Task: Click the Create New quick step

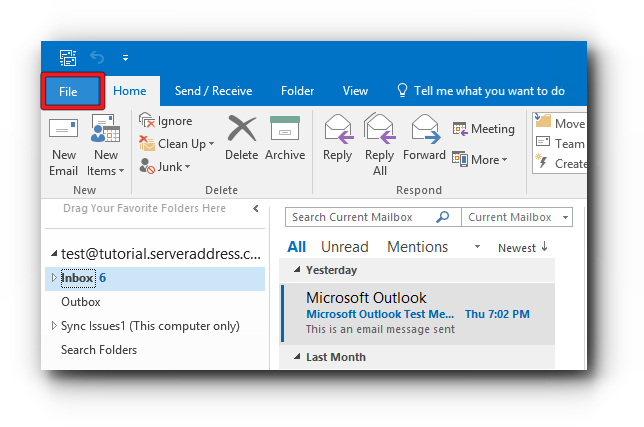Action: [560, 163]
